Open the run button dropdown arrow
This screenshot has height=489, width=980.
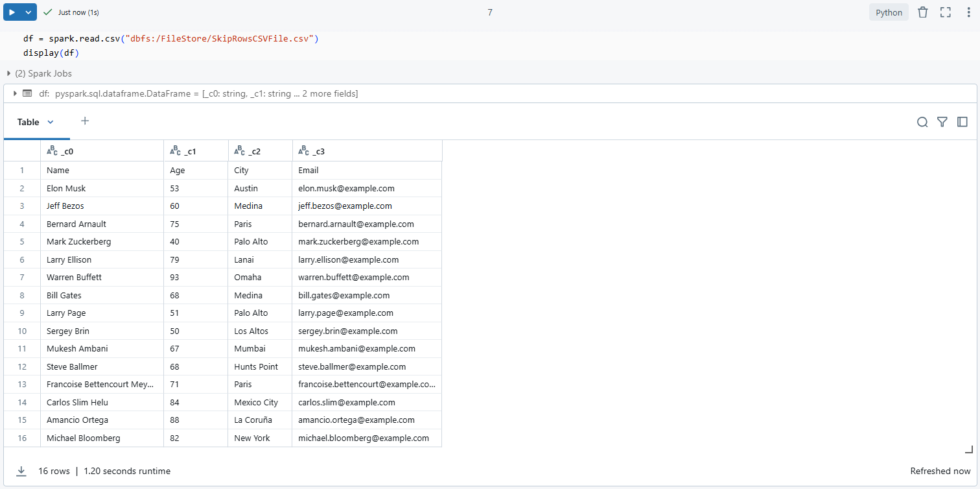tap(27, 12)
